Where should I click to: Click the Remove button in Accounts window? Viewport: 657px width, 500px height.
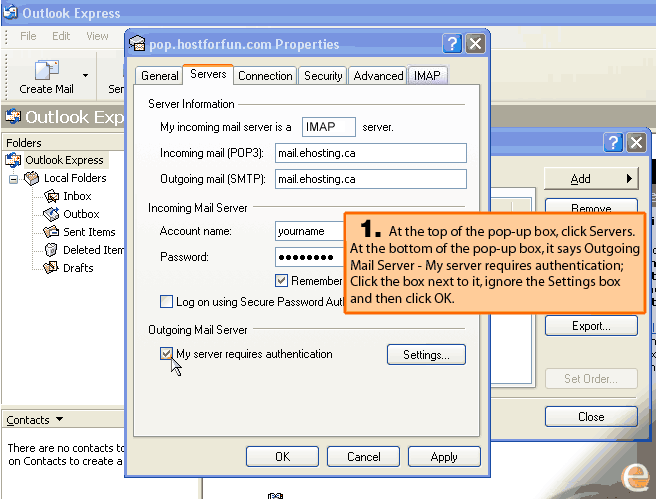pyautogui.click(x=591, y=206)
